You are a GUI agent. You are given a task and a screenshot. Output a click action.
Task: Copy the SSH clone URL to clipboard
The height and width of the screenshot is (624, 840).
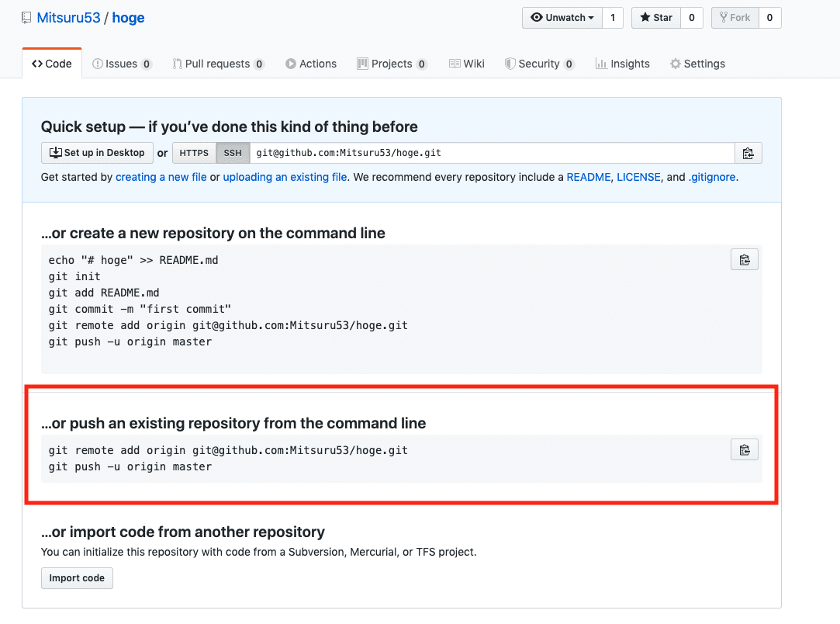(748, 153)
